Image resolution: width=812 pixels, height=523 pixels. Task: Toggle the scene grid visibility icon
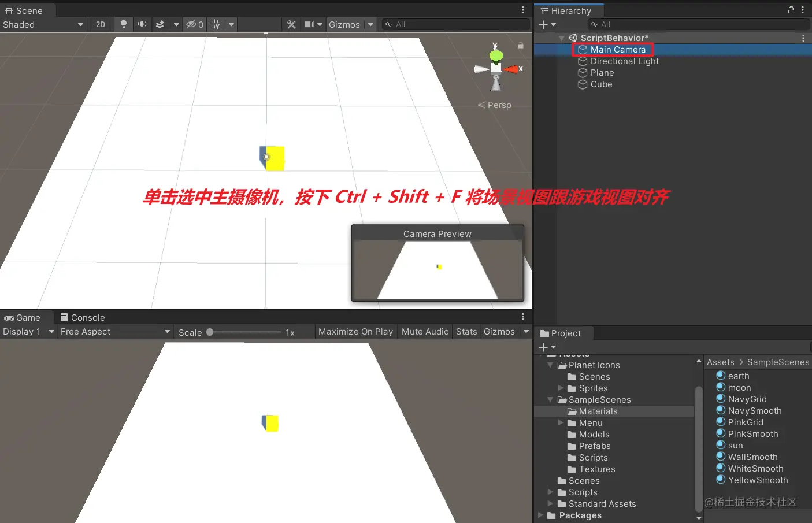[x=215, y=24]
